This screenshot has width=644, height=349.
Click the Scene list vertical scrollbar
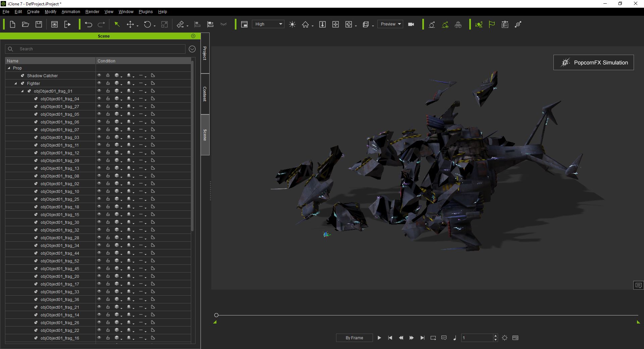tap(192, 146)
